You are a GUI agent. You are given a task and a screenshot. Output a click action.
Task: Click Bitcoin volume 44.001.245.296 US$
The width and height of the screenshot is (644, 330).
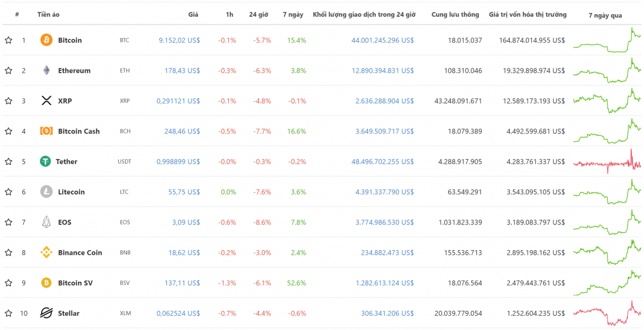pos(383,41)
